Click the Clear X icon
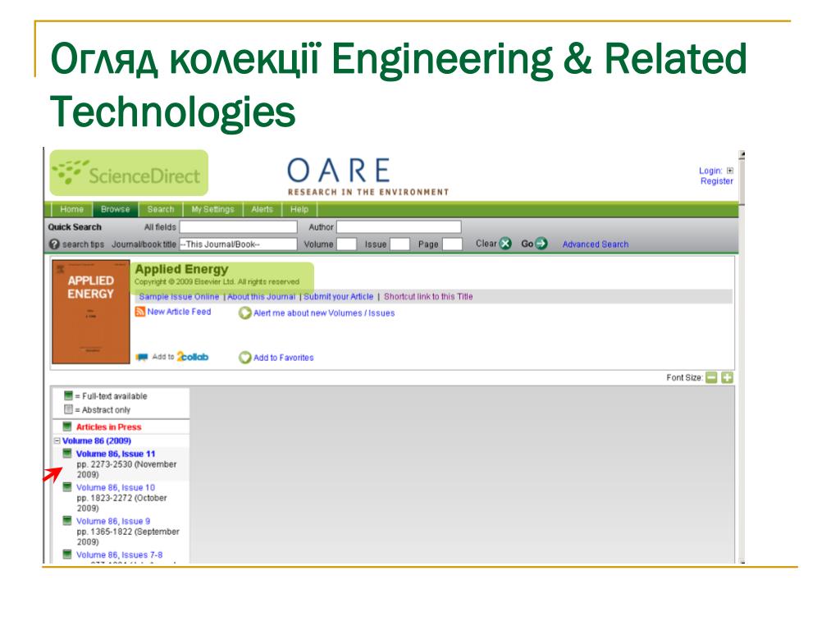 tap(505, 244)
